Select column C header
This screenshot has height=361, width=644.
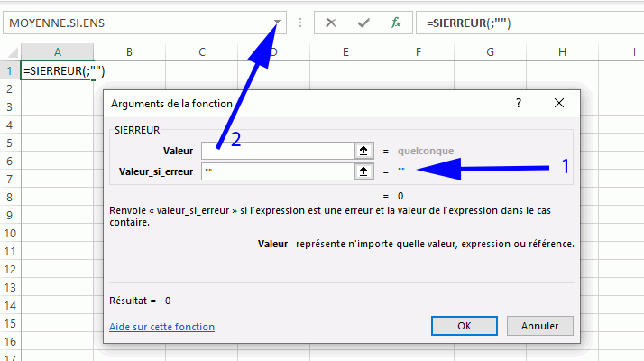(202, 52)
